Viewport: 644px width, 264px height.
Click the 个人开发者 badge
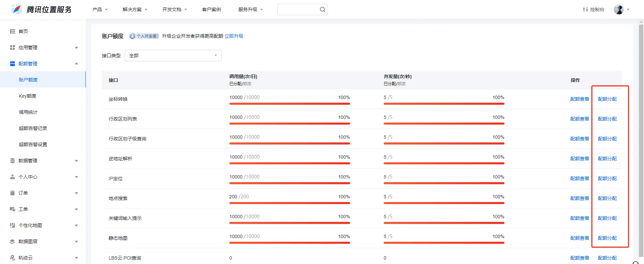point(144,36)
